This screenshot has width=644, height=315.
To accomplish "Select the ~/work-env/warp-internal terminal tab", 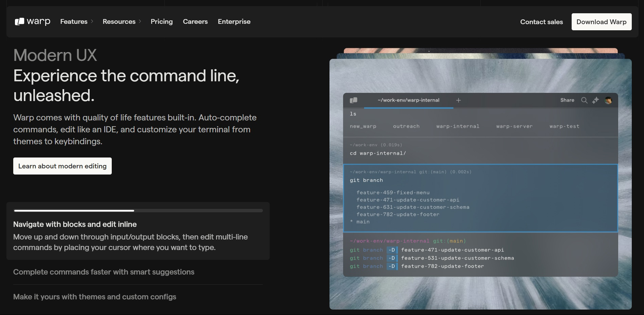I will click(409, 100).
